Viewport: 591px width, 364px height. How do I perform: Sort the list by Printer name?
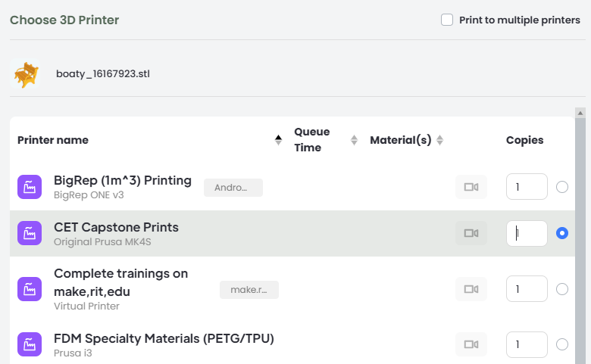[278, 140]
